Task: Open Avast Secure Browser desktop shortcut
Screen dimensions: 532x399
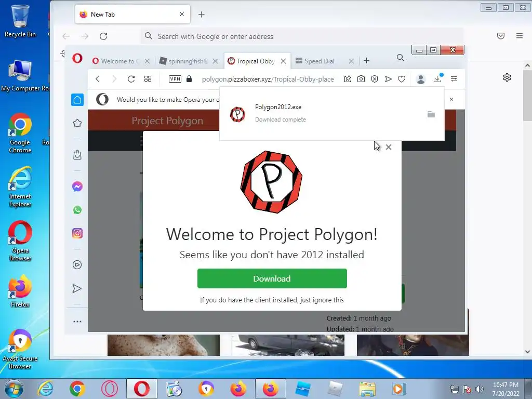Action: pyautogui.click(x=20, y=349)
